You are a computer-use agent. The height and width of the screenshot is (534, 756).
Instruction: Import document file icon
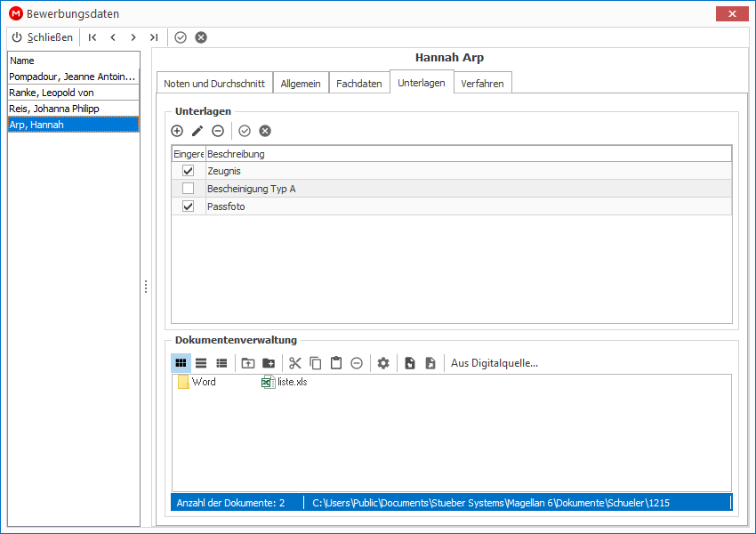click(410, 363)
